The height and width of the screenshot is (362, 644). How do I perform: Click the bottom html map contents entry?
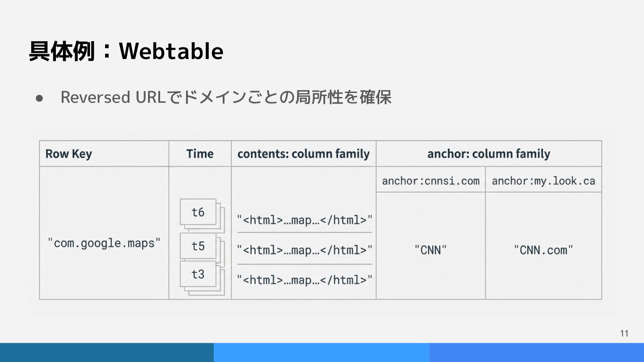(304, 280)
